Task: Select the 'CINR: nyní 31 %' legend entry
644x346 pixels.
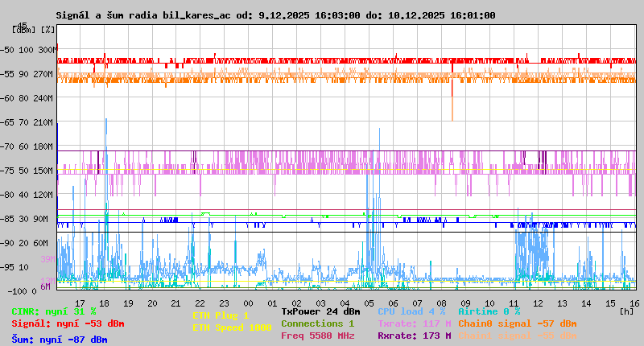Action: coord(54,312)
